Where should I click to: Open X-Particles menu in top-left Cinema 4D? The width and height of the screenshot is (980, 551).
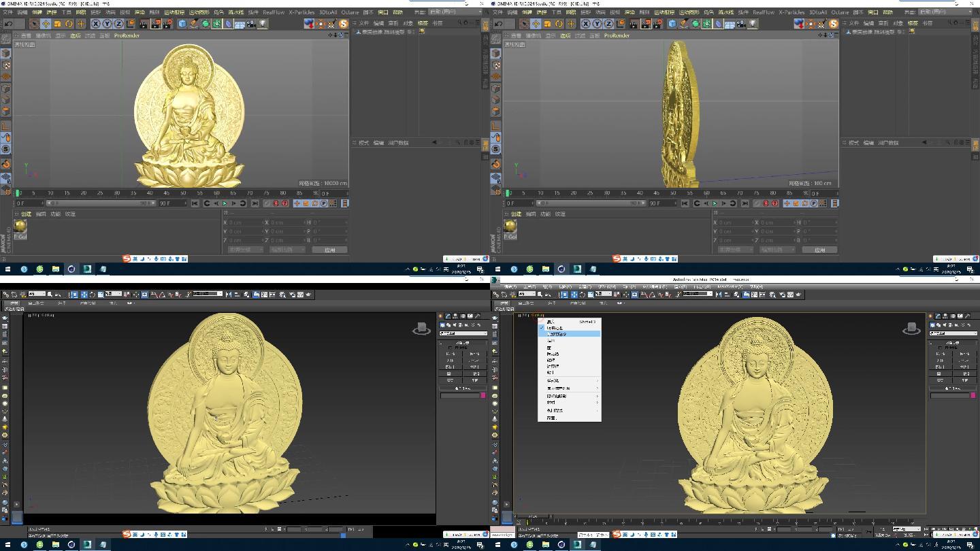[x=301, y=12]
